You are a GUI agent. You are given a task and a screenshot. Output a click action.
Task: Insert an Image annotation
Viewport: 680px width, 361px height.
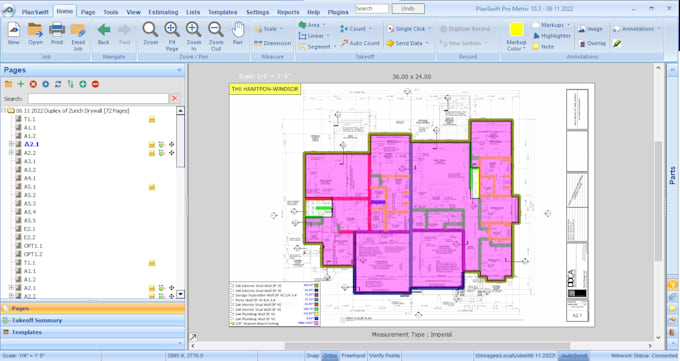click(590, 29)
